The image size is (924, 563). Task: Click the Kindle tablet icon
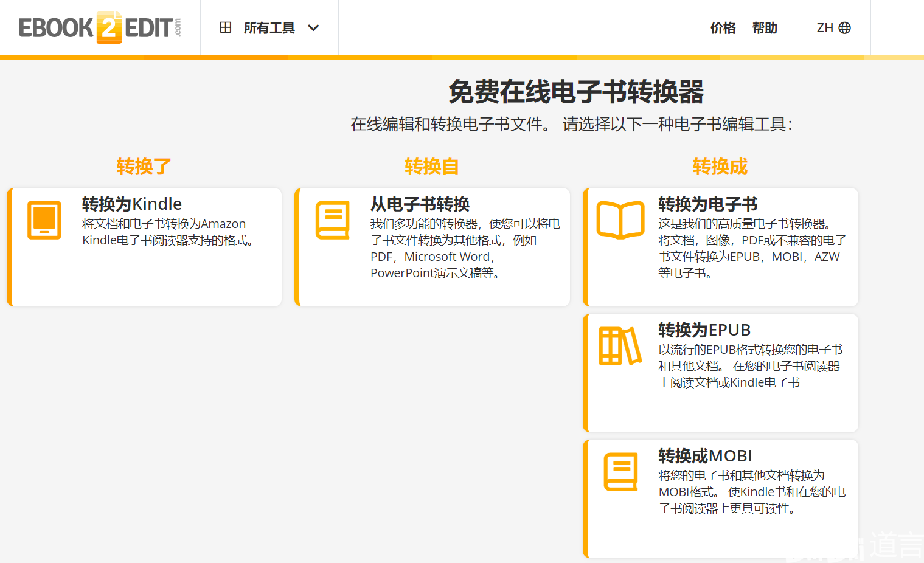point(44,220)
